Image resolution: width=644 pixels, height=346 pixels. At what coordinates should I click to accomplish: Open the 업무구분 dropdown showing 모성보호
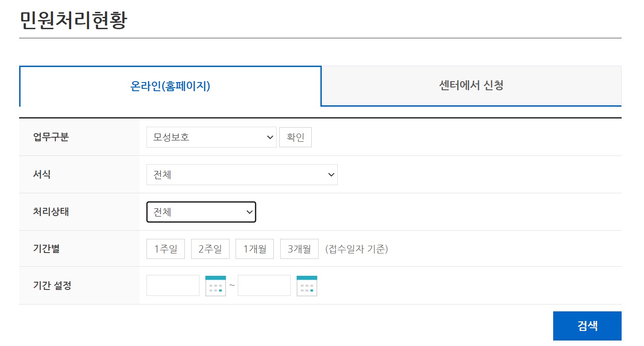click(x=211, y=137)
